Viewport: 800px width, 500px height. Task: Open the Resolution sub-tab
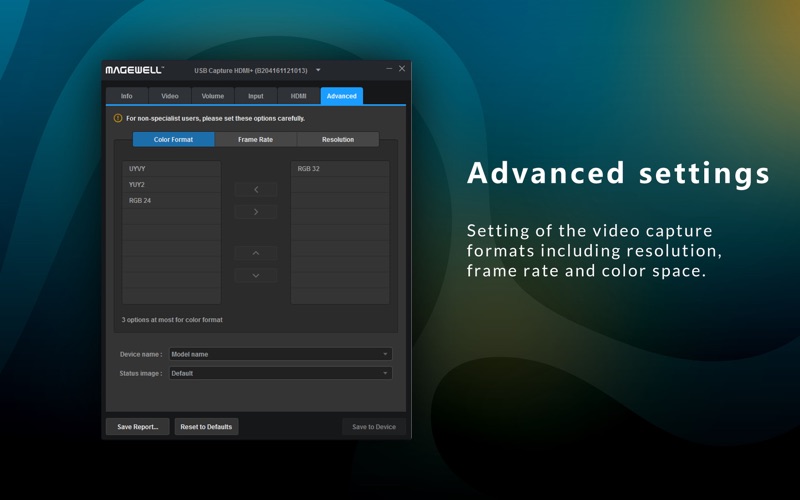(338, 139)
